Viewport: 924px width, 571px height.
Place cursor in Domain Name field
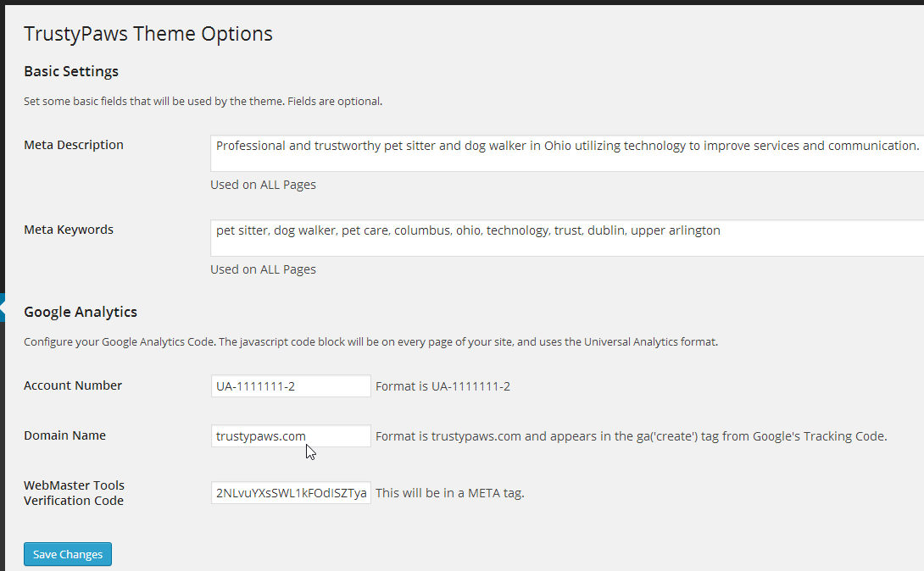291,436
